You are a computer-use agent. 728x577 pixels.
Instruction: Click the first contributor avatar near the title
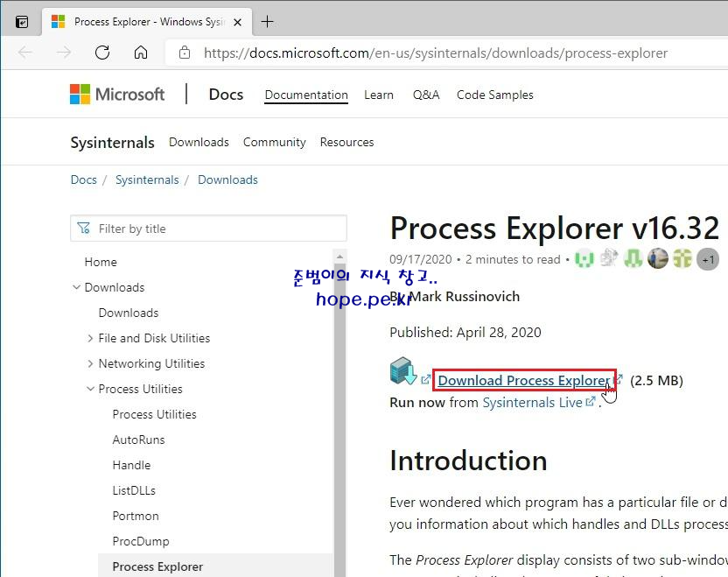pos(584,258)
